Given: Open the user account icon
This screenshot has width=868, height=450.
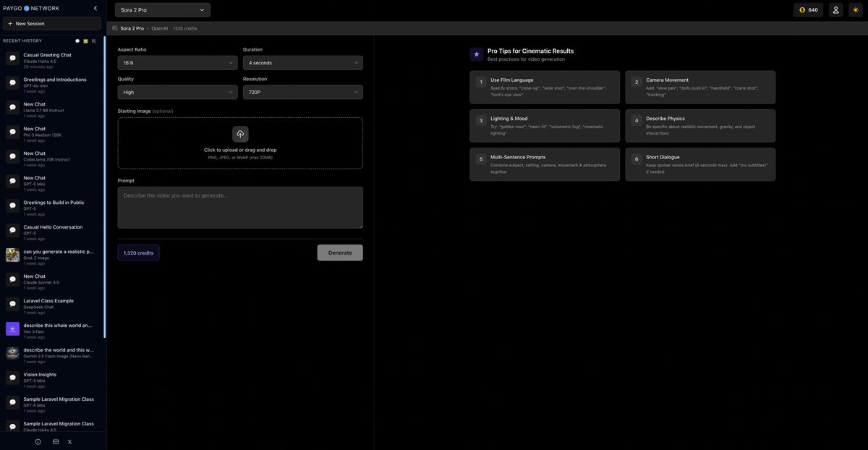Looking at the screenshot, I should pos(836,10).
